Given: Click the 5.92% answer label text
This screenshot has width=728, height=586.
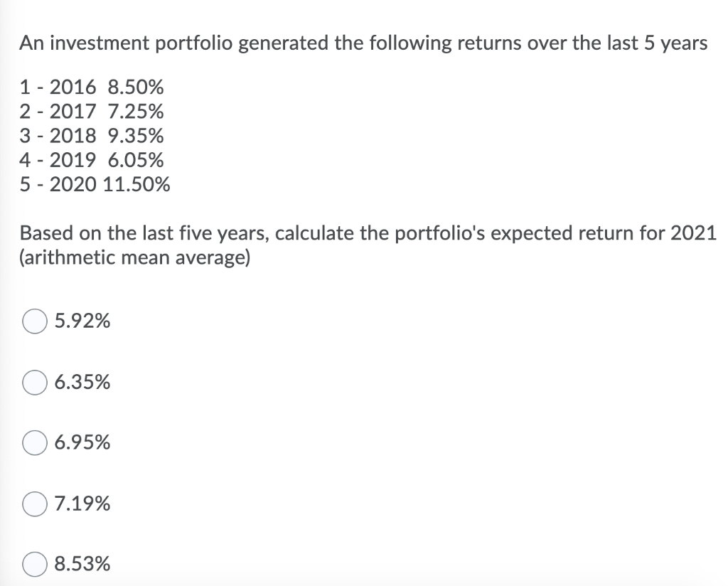Looking at the screenshot, I should pyautogui.click(x=82, y=321).
